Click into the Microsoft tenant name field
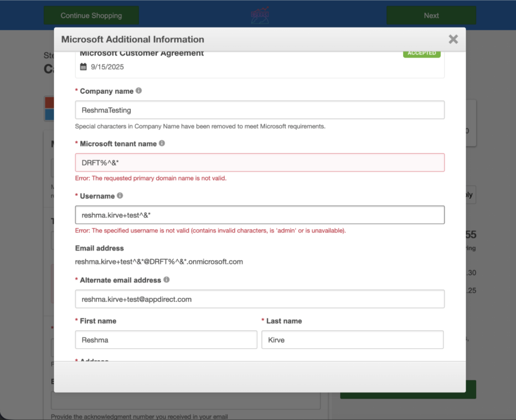516x420 pixels. pyautogui.click(x=259, y=163)
